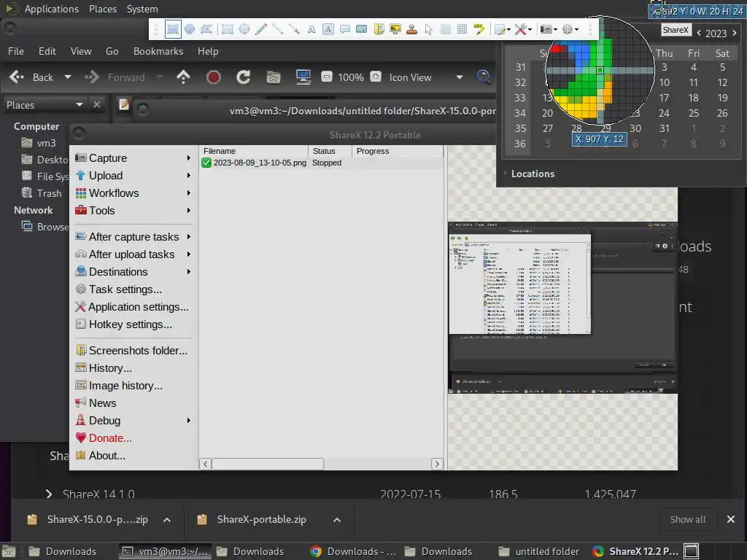Select the arrow drawing tool
Image resolution: width=747 pixels, height=560 pixels.
295,29
